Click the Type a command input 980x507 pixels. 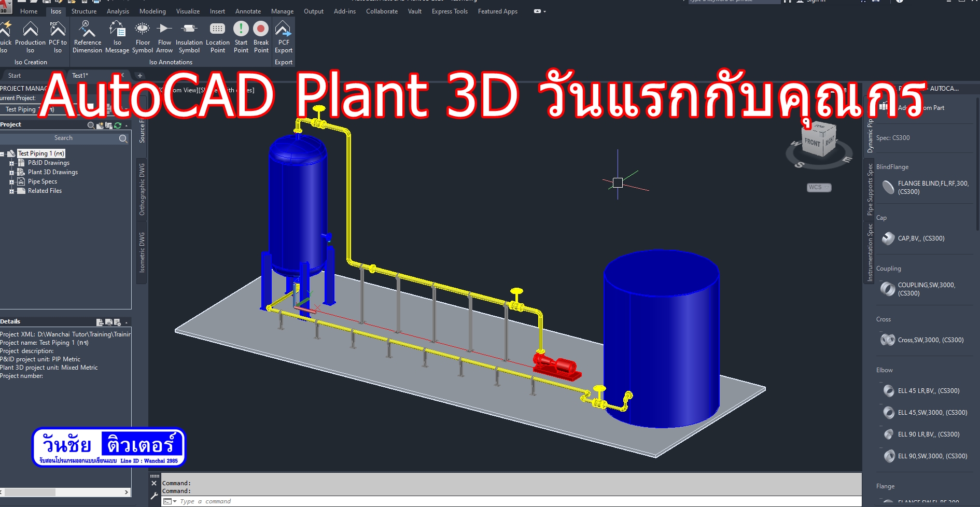click(511, 501)
